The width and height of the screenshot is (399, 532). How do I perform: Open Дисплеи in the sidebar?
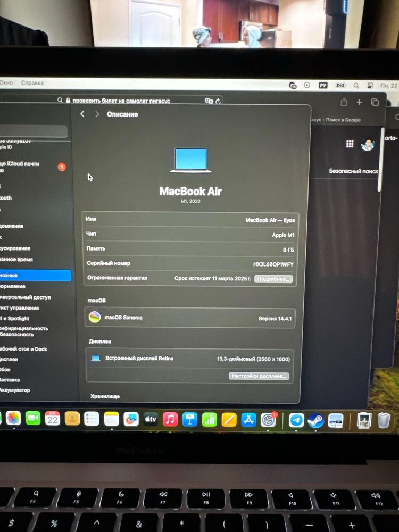point(9,359)
